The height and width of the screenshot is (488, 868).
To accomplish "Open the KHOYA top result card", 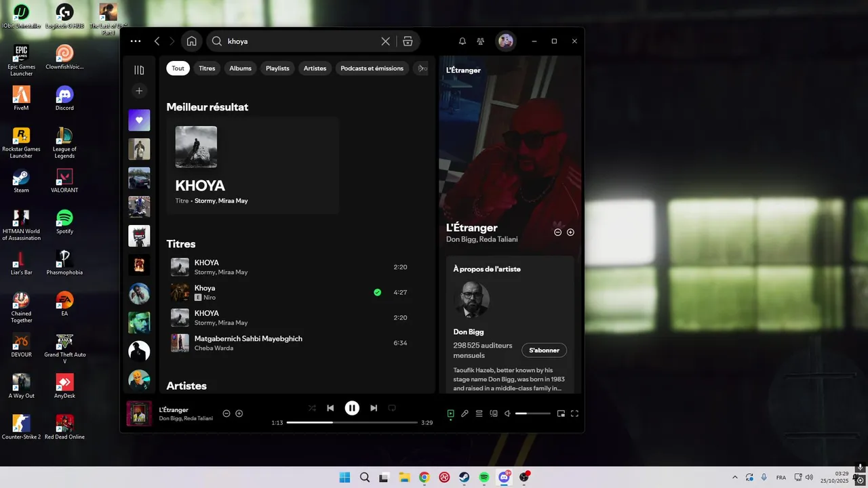I will [x=252, y=165].
